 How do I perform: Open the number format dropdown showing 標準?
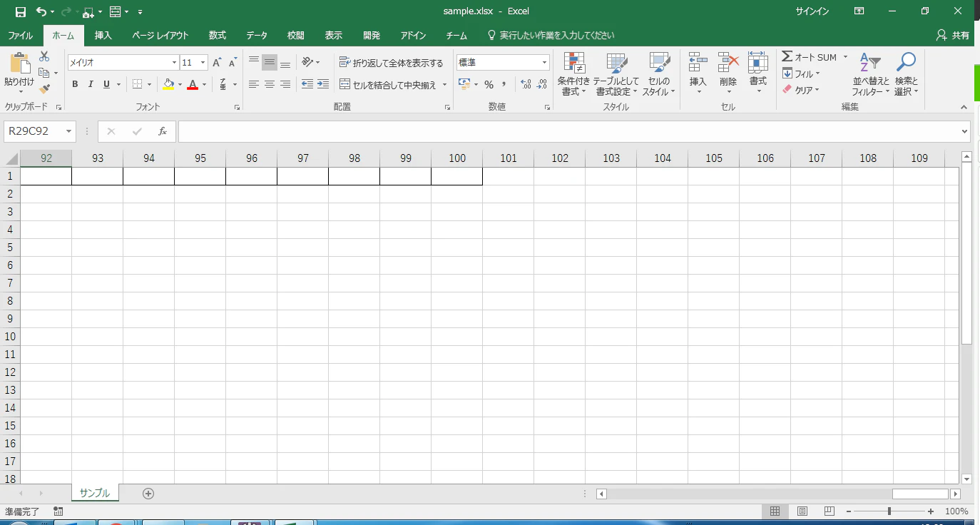coord(544,63)
